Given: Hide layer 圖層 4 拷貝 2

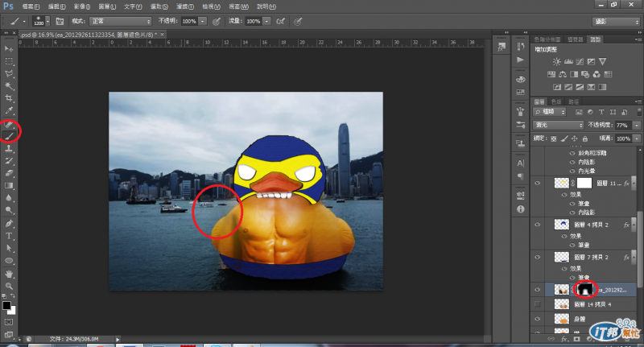Looking at the screenshot, I should pyautogui.click(x=537, y=225).
